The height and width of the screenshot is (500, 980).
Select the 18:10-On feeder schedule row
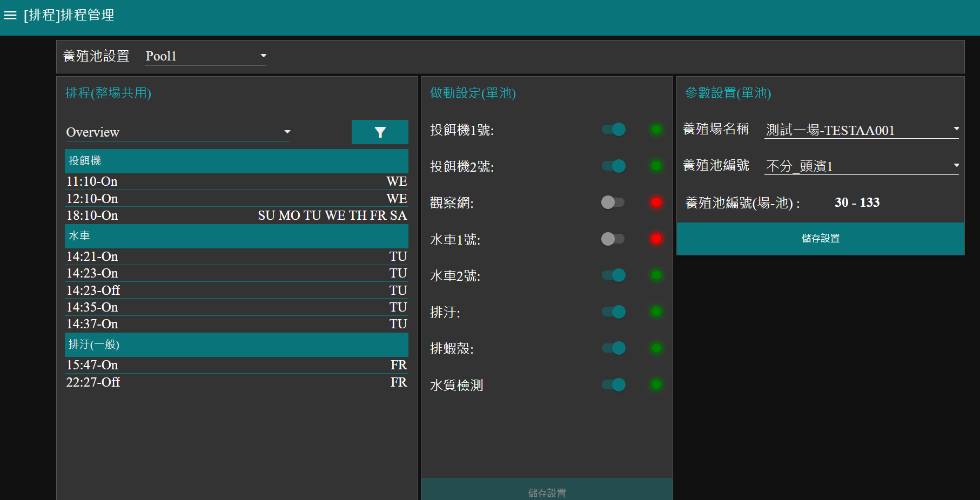tap(236, 215)
